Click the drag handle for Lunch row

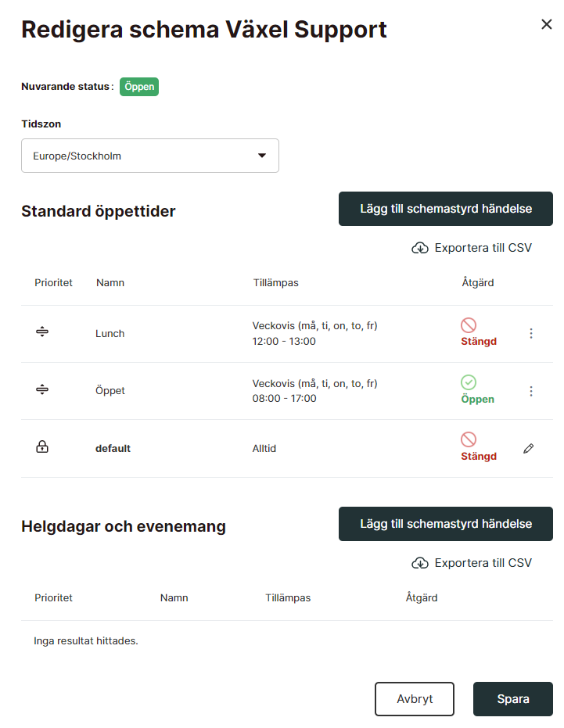point(42,332)
